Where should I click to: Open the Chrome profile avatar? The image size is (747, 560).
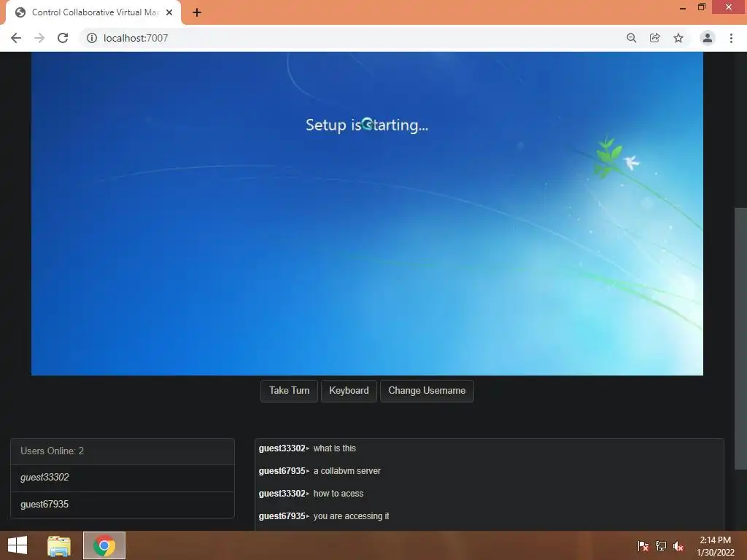click(708, 38)
